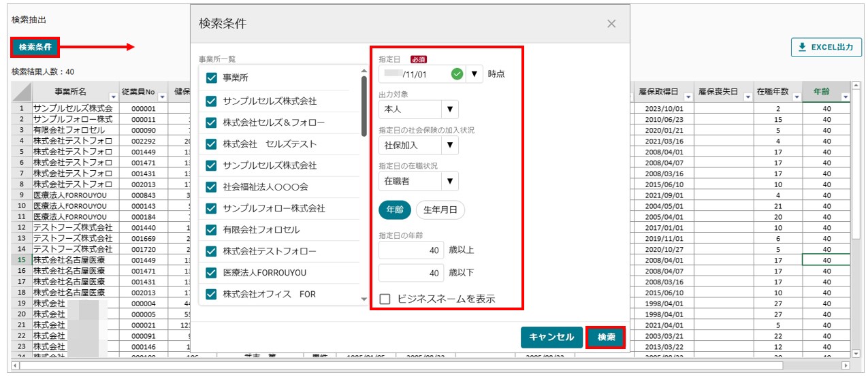868x379 pixels.
Task: Close the 検索条件 dialog with X
Action: [611, 24]
